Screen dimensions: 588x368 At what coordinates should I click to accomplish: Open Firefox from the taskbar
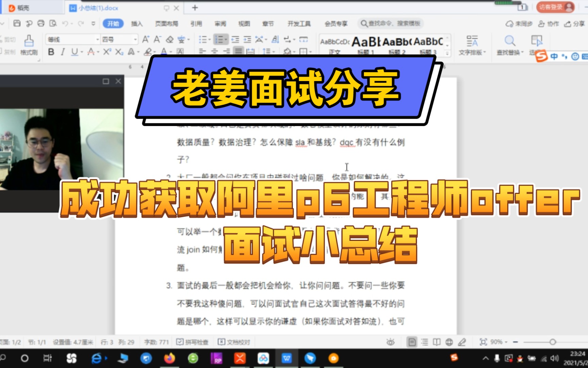point(169,358)
